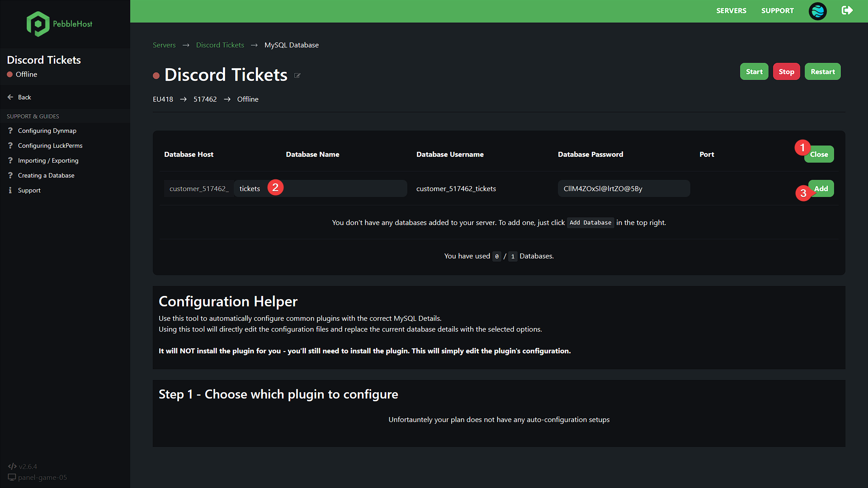Select the Database Password field
Image resolution: width=868 pixels, height=488 pixels.
(623, 188)
